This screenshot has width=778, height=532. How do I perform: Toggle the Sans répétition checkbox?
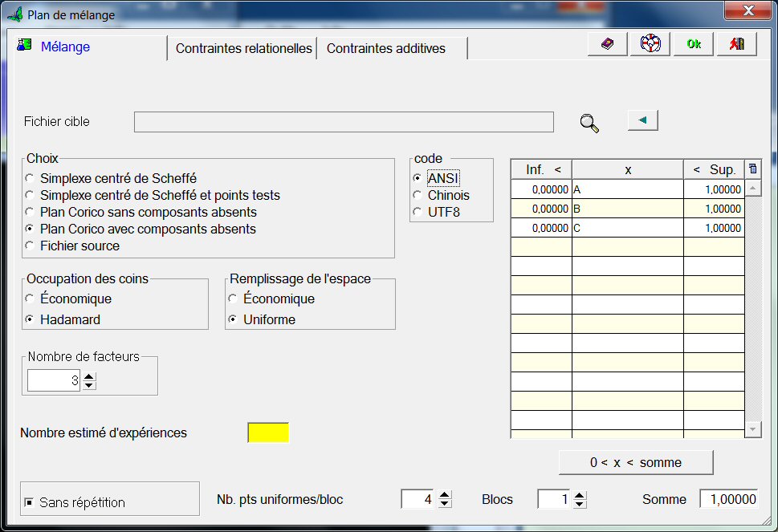click(28, 502)
